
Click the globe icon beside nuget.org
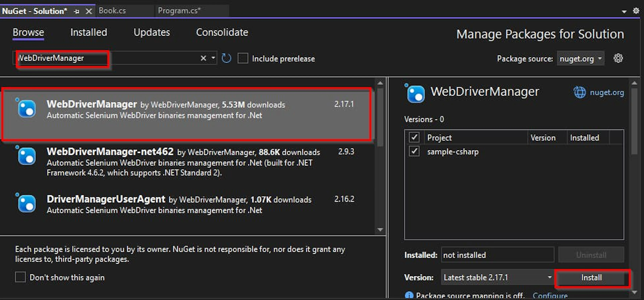click(x=579, y=93)
